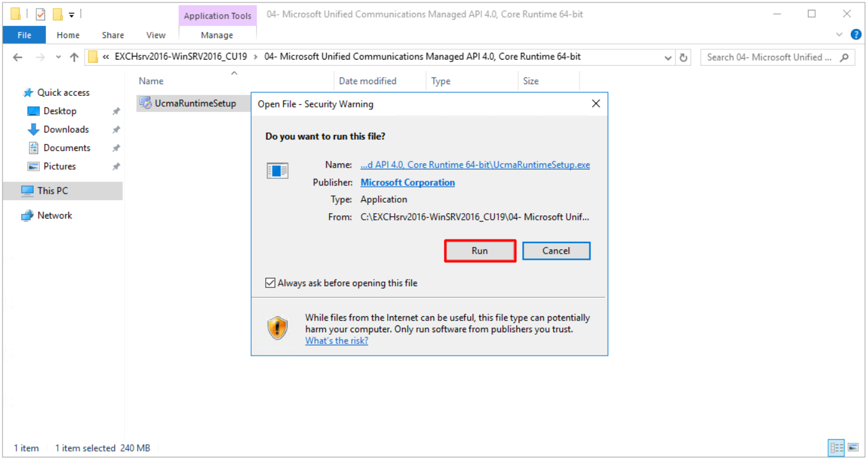Viewport: 868px width, 460px height.
Task: Click the pin icon next to Downloads
Action: tap(116, 130)
